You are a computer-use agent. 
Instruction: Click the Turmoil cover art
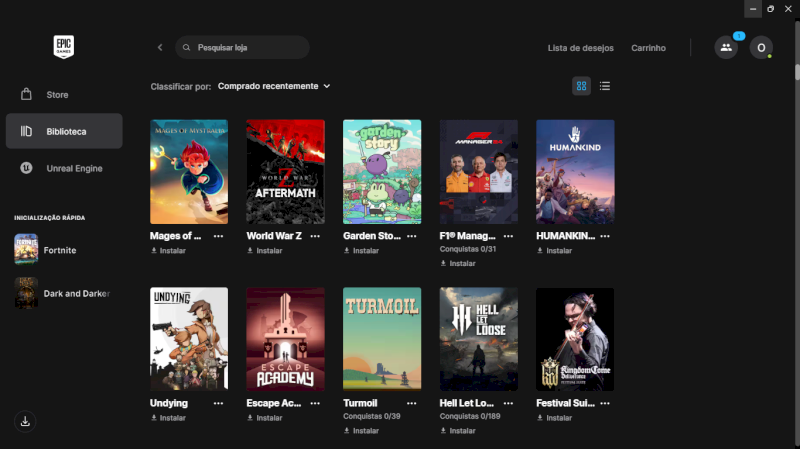pyautogui.click(x=382, y=339)
